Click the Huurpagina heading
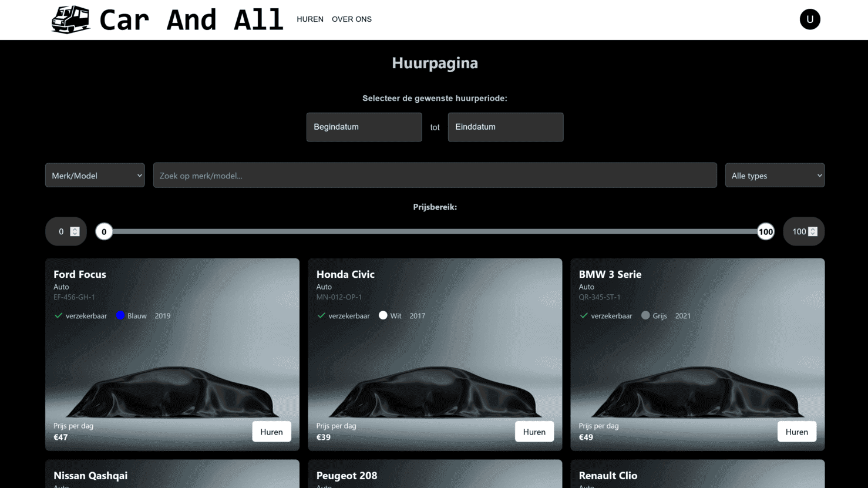The width and height of the screenshot is (868, 488). pos(435,63)
